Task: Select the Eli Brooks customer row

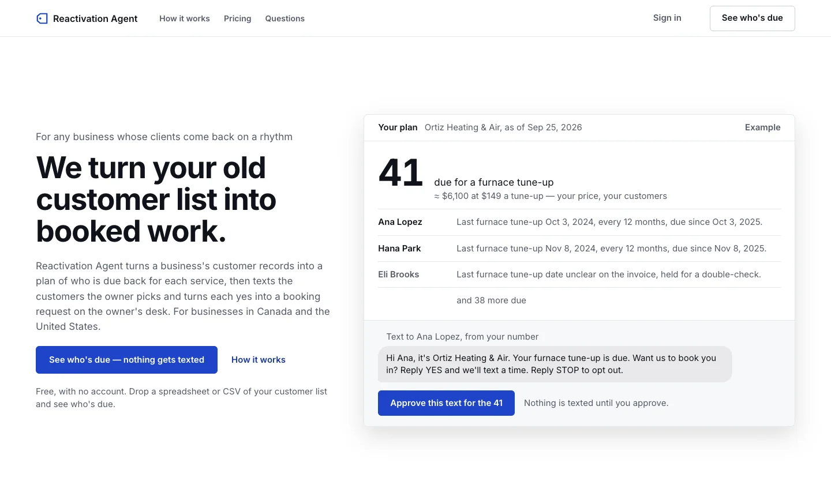Action: click(579, 274)
